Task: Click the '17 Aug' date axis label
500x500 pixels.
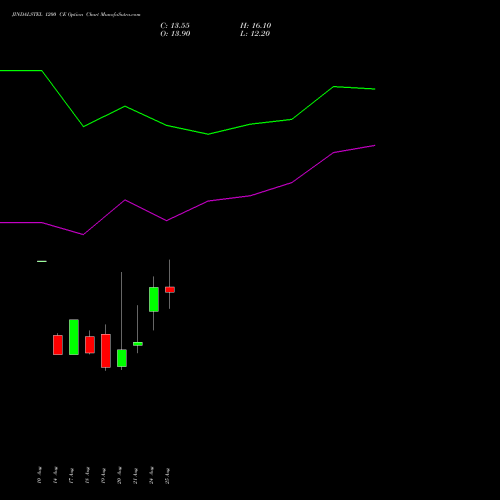Action: 71,475
